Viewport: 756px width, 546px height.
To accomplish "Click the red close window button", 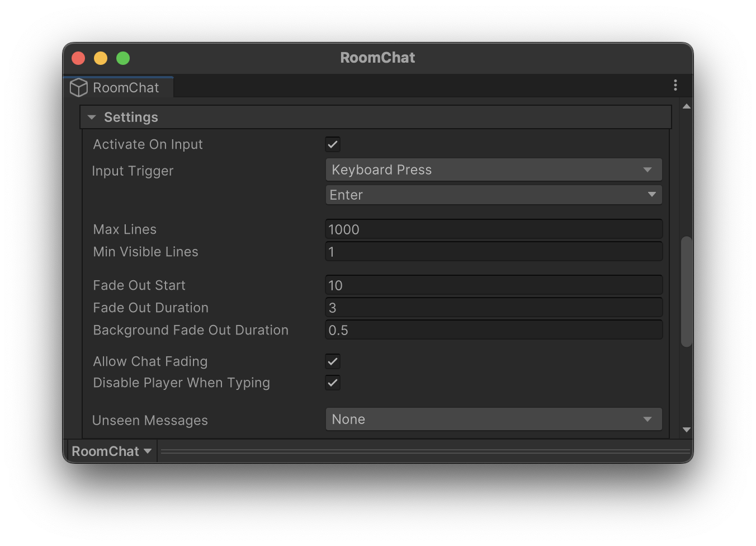I will point(78,58).
